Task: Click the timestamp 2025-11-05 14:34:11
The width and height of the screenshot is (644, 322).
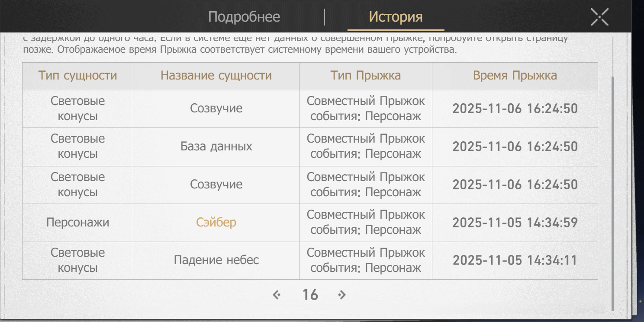Action: (x=515, y=261)
